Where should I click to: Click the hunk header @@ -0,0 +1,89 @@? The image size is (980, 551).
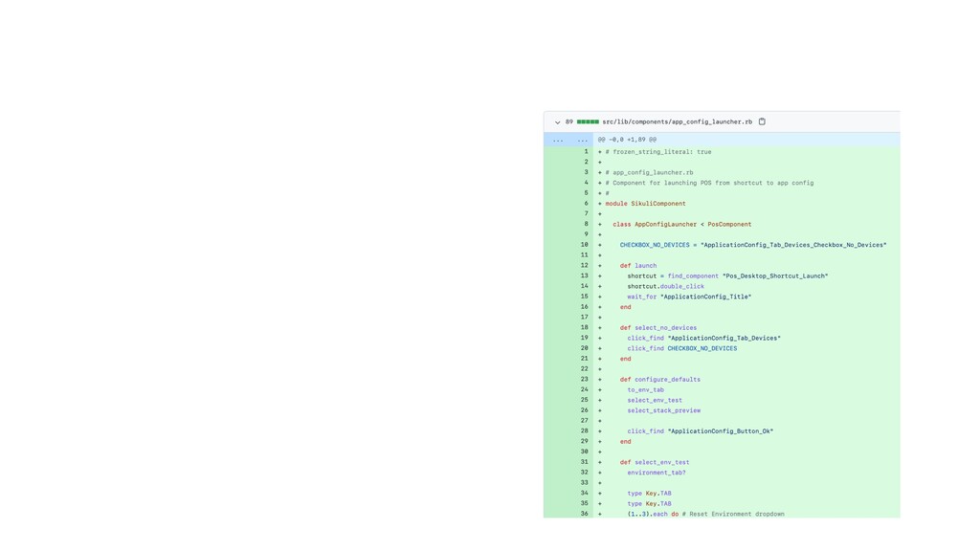627,140
